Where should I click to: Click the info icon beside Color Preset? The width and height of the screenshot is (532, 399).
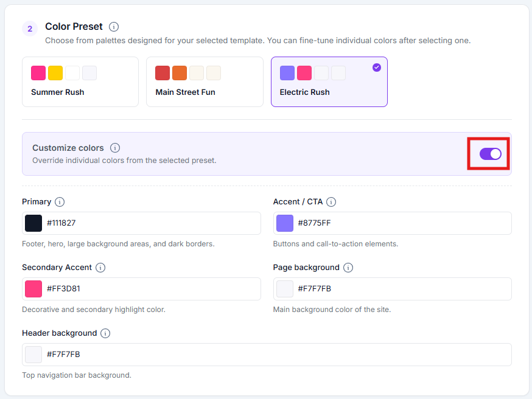(114, 27)
